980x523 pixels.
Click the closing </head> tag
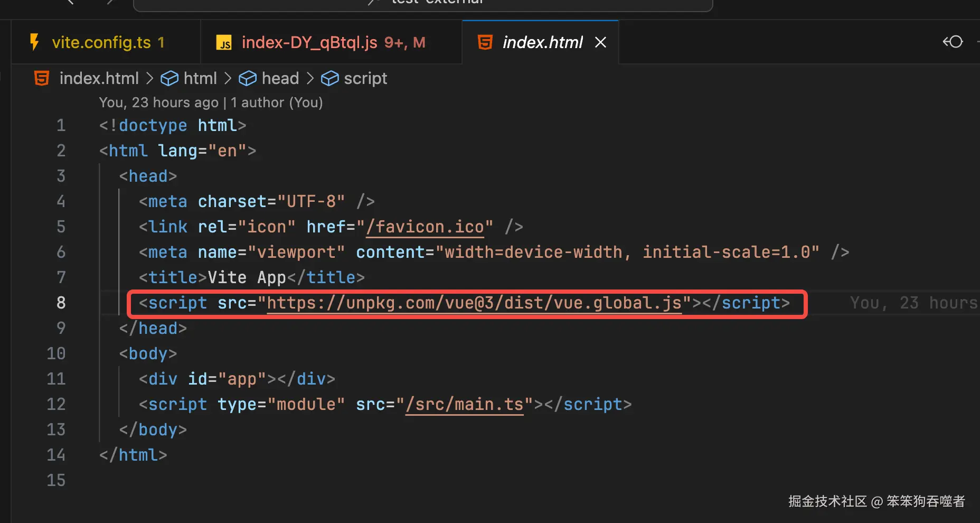[x=153, y=329]
